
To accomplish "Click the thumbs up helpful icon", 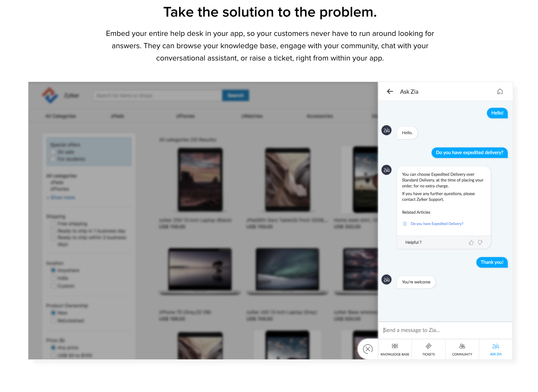I will click(471, 242).
